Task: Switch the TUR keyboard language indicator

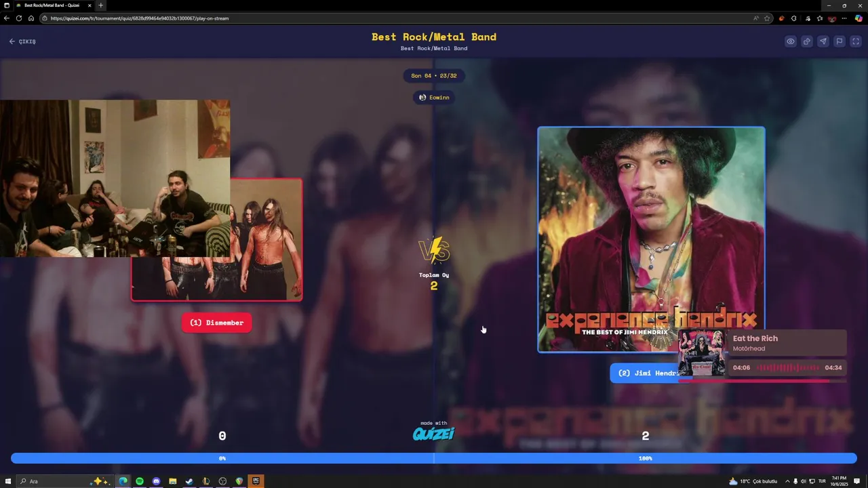Action: tap(822, 481)
